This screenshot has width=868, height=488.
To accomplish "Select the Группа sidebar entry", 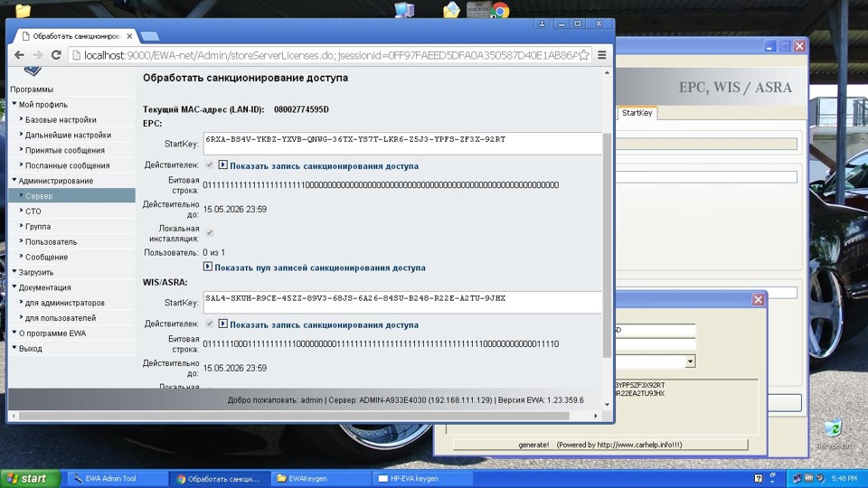I will [x=38, y=227].
